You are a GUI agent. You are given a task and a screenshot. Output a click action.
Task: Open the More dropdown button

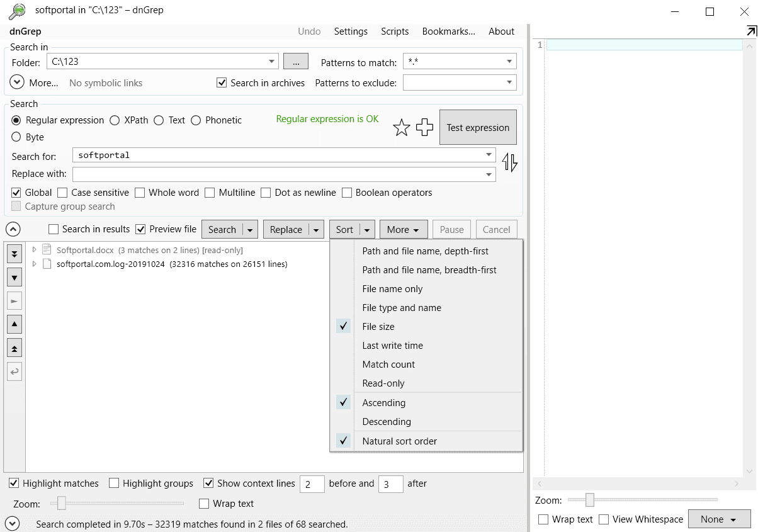[x=404, y=230]
